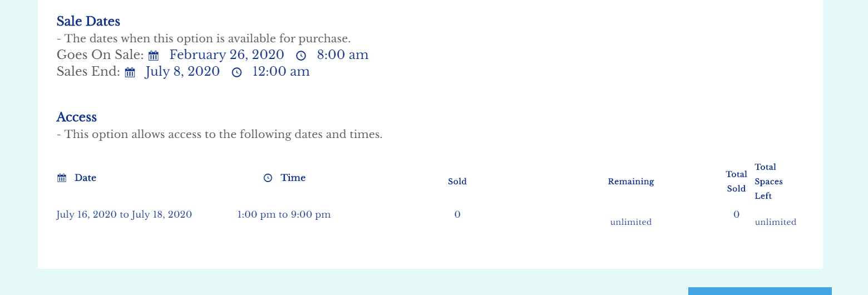Click the Remaining column header
This screenshot has height=295, width=868.
630,181
